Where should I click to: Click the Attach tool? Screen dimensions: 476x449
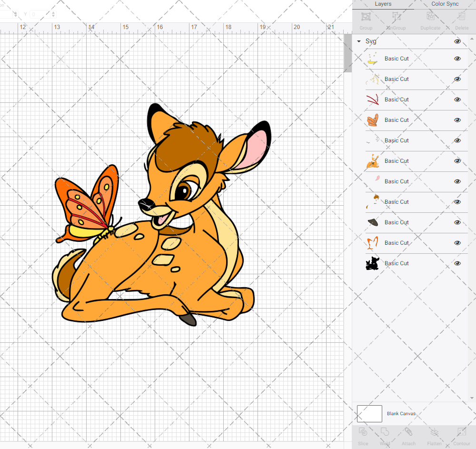coord(408,432)
